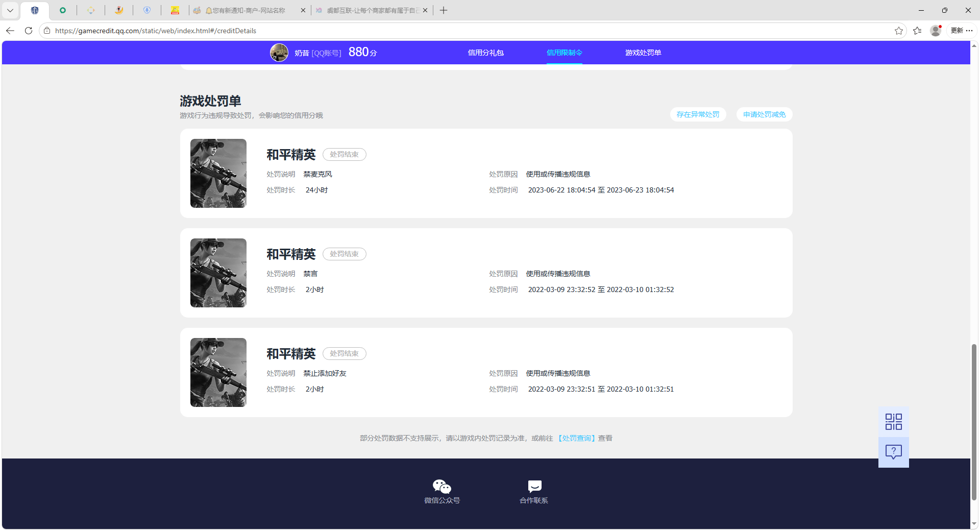Select the 信用限制令 header tab
Screen dimensions: 980x531
[x=565, y=53]
